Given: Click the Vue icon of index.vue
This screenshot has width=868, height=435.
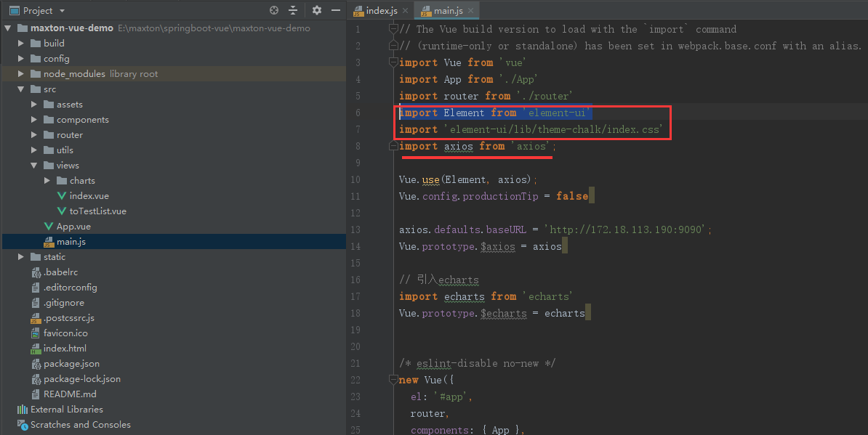Looking at the screenshot, I should tap(62, 195).
